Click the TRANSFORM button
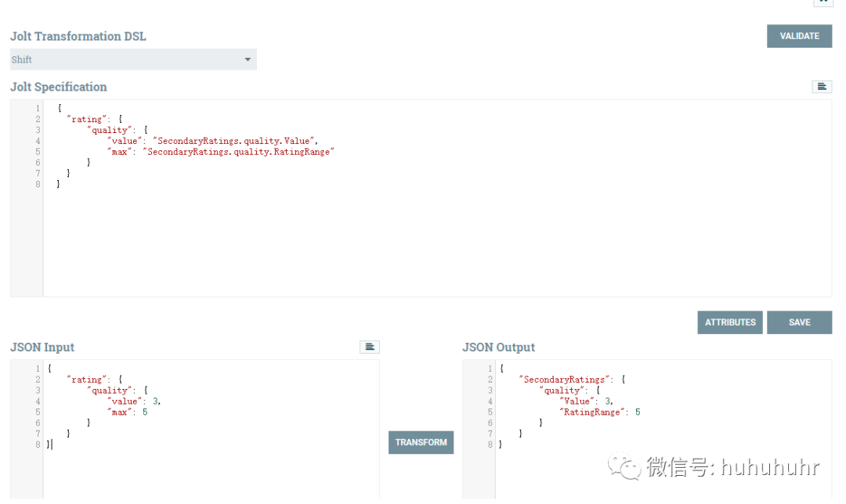 [x=421, y=442]
